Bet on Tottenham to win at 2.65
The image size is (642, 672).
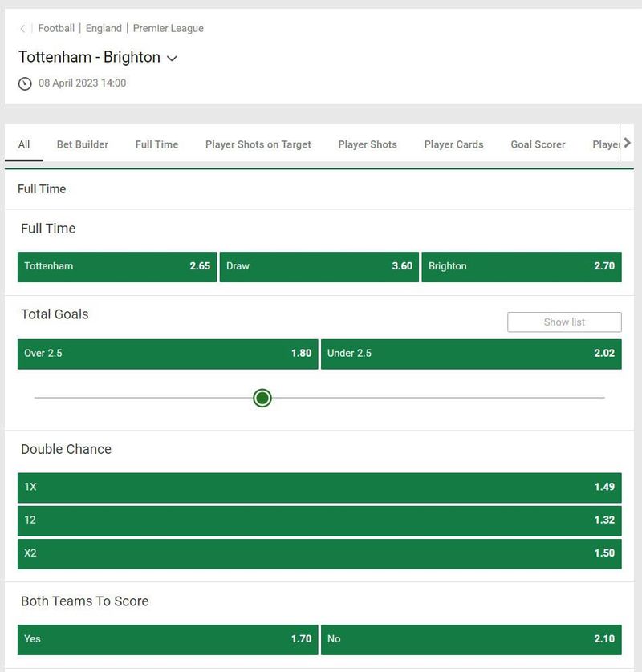click(x=117, y=266)
